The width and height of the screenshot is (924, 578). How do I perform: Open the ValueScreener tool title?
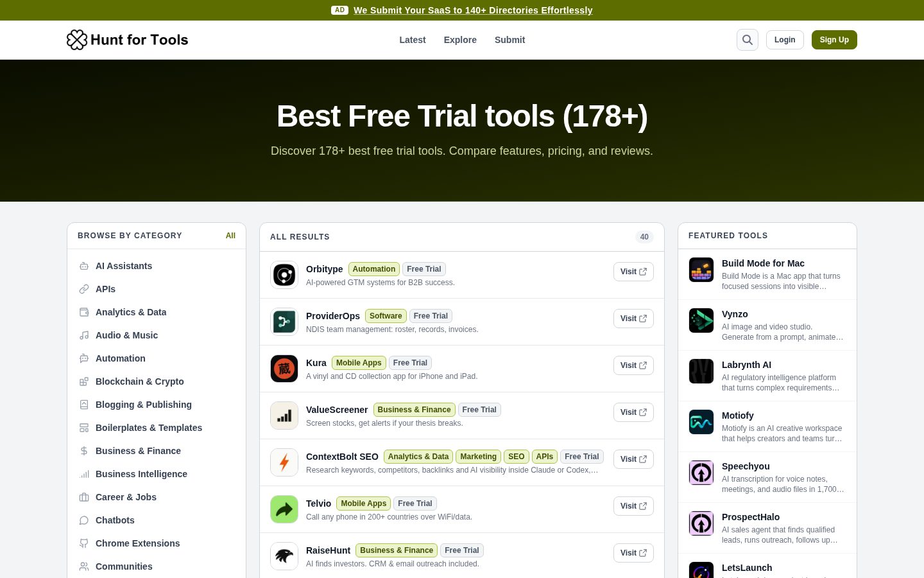(x=337, y=410)
